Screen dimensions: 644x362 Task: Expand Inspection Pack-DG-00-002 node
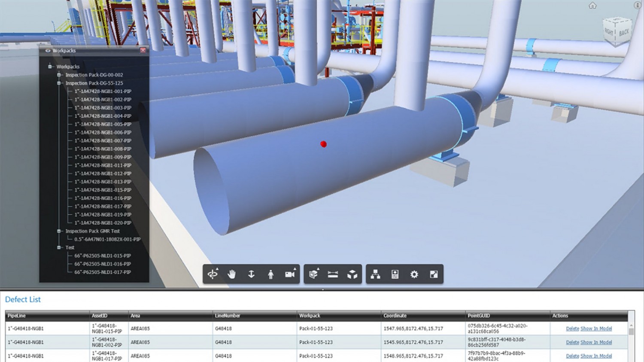59,75
